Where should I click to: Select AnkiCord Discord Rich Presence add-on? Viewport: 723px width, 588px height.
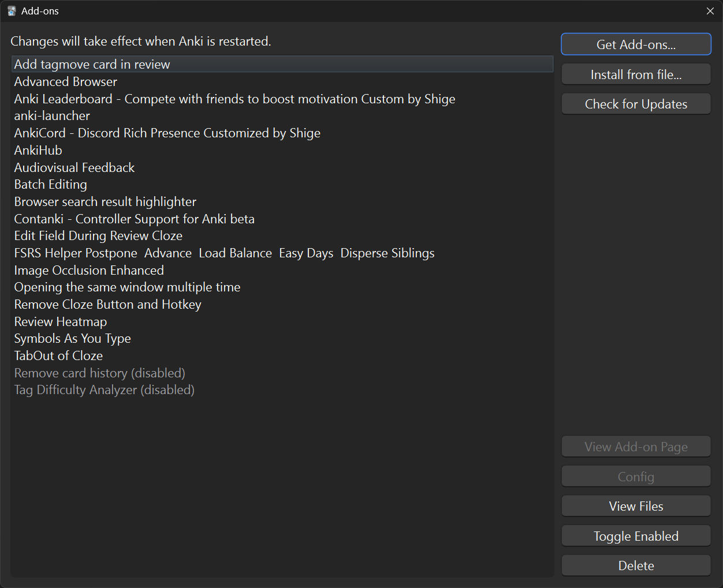click(282, 133)
